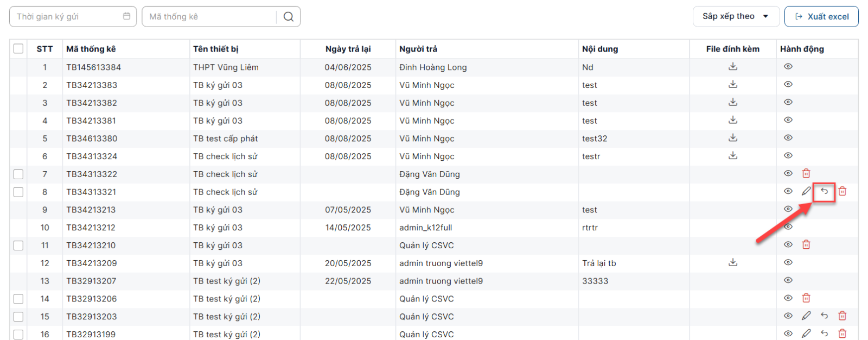Open the Sắp xếp theo dropdown

pyautogui.click(x=736, y=16)
